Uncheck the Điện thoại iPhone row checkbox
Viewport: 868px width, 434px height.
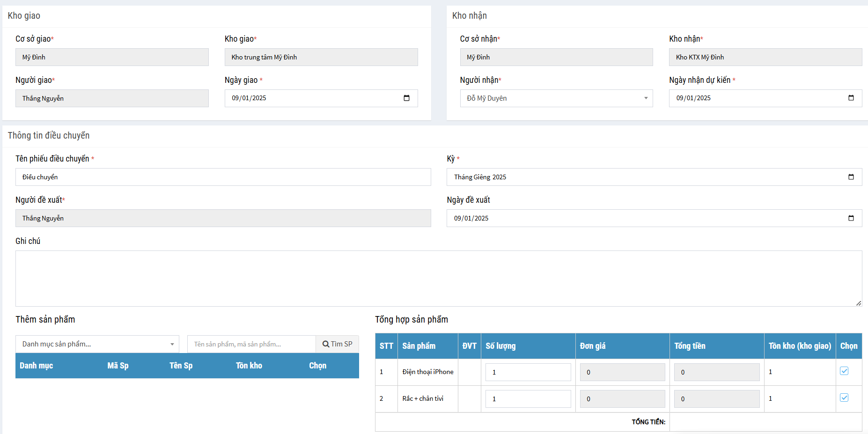[844, 371]
